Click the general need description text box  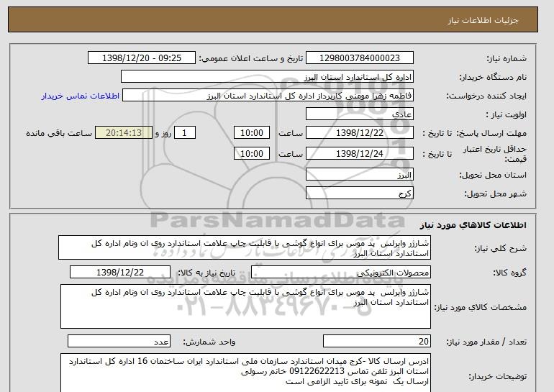pyautogui.click(x=245, y=248)
